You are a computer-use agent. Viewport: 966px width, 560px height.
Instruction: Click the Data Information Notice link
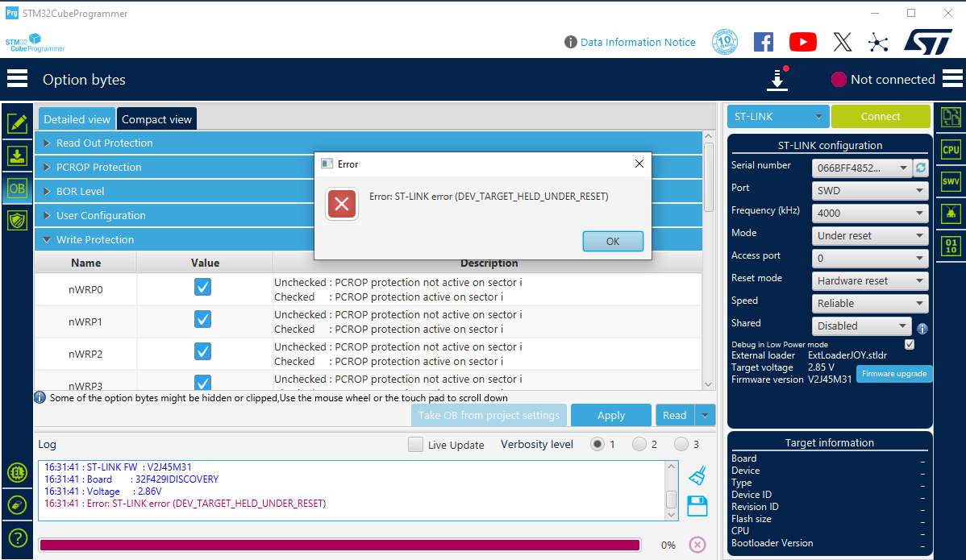(637, 42)
